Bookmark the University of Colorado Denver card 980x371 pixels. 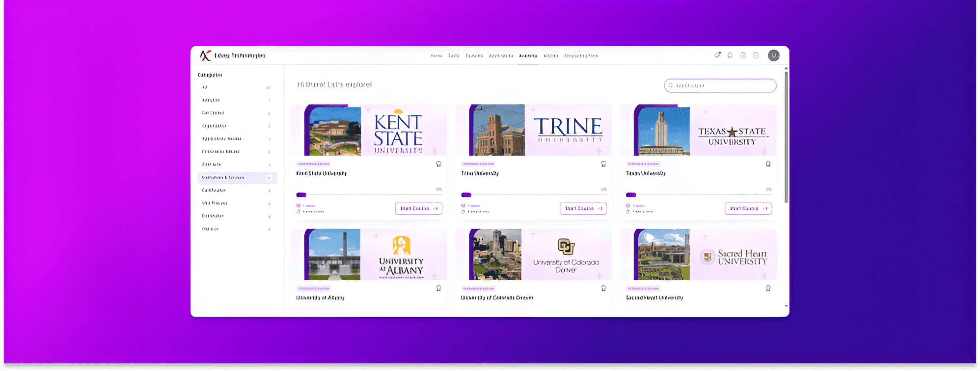click(603, 289)
